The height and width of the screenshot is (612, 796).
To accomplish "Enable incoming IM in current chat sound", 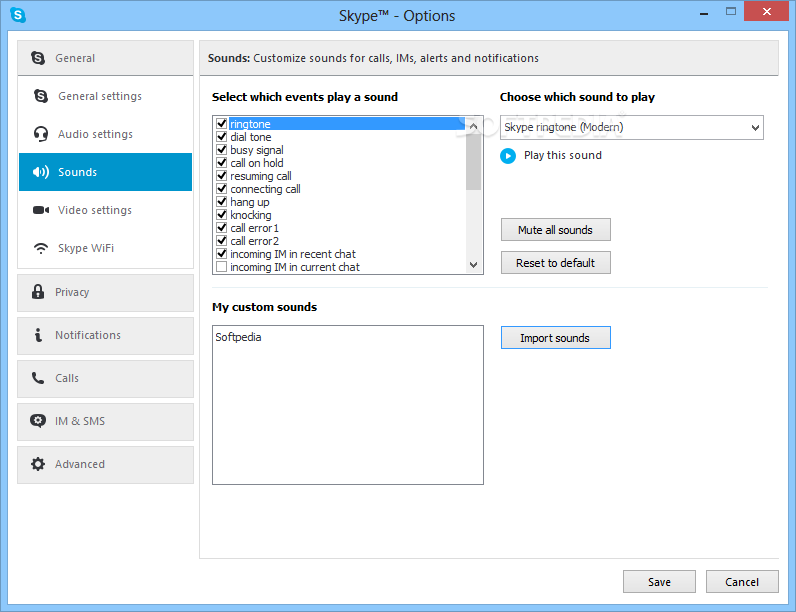I will 221,267.
